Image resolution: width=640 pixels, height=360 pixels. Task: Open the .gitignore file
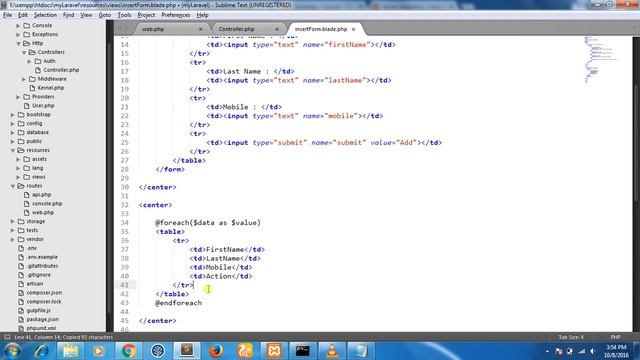pyautogui.click(x=39, y=275)
